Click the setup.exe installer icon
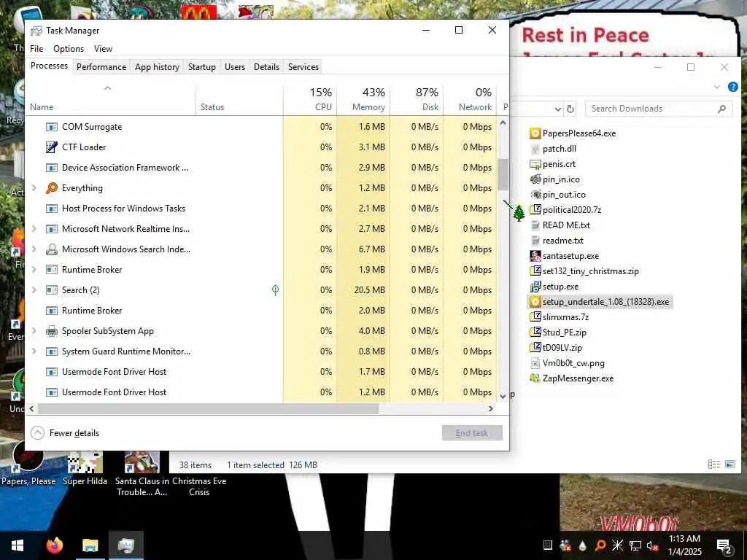This screenshot has height=560, width=747. pyautogui.click(x=535, y=286)
